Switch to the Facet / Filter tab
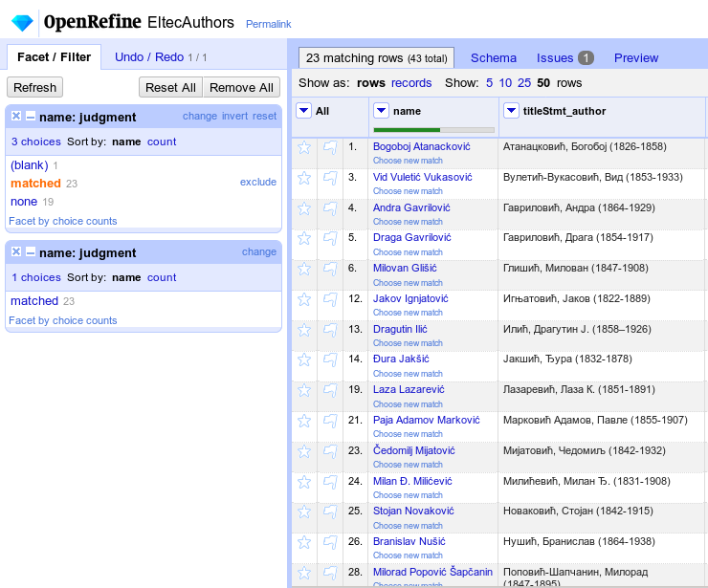This screenshot has height=588, width=708. [54, 57]
